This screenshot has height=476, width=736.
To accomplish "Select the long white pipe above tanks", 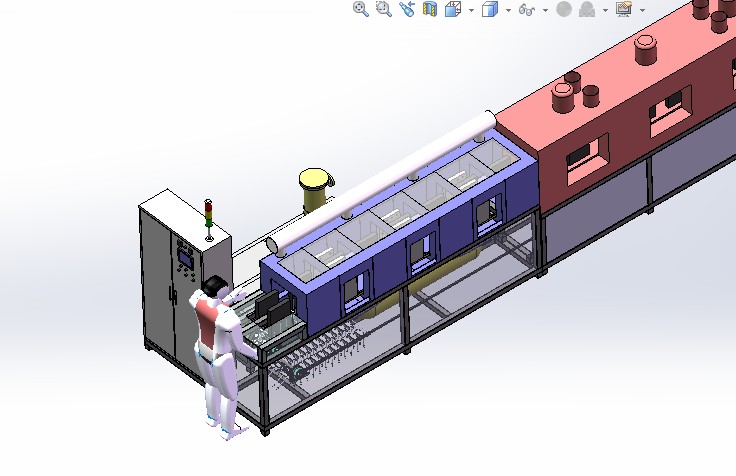I will pos(381,183).
